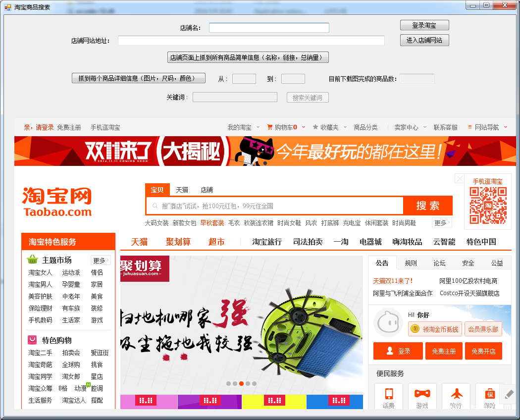Focus the 关键词 input field

tap(235, 97)
